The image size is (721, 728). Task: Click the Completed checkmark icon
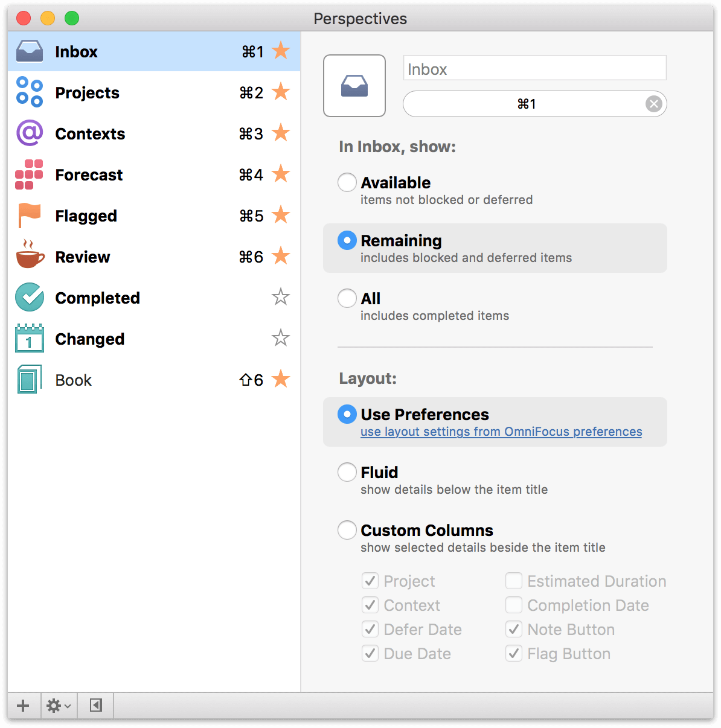(30, 298)
